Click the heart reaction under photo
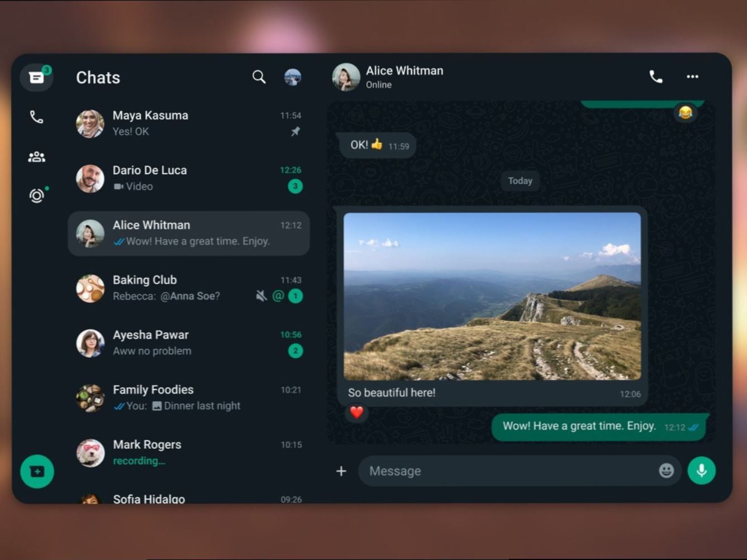The height and width of the screenshot is (560, 747). [x=356, y=413]
